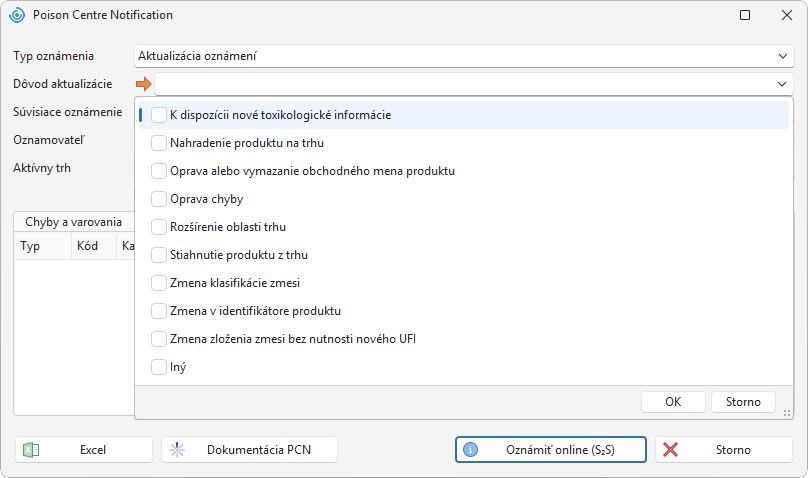Tick the Oprava chyby checkbox
The height and width of the screenshot is (478, 808).
tap(159, 199)
